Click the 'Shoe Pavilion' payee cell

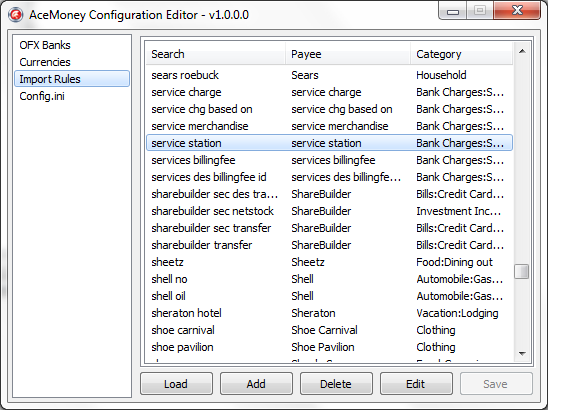click(323, 347)
